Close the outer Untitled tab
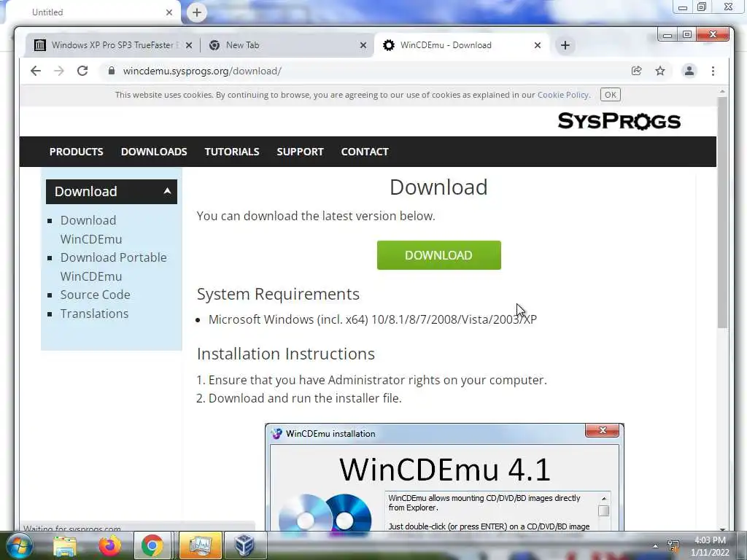Viewport: 747px width, 560px height. [x=169, y=12]
